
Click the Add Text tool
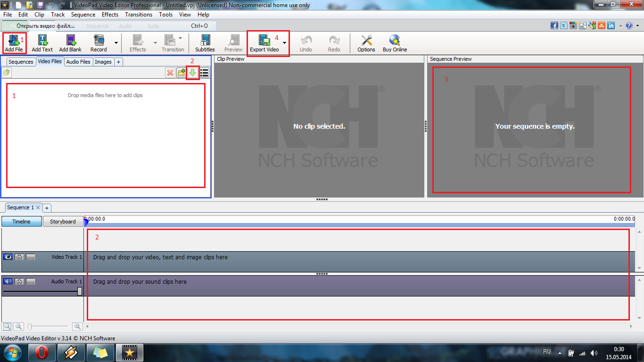42,43
